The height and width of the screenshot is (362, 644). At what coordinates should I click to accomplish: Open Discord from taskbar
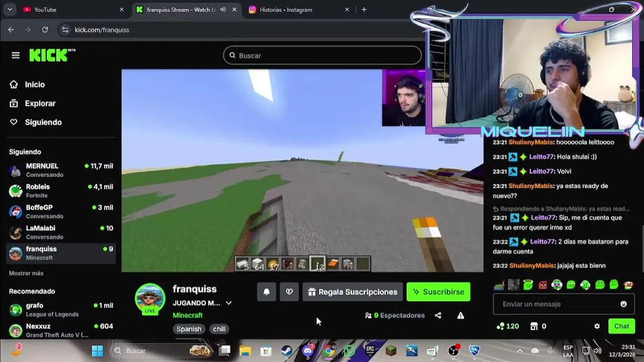point(308,350)
